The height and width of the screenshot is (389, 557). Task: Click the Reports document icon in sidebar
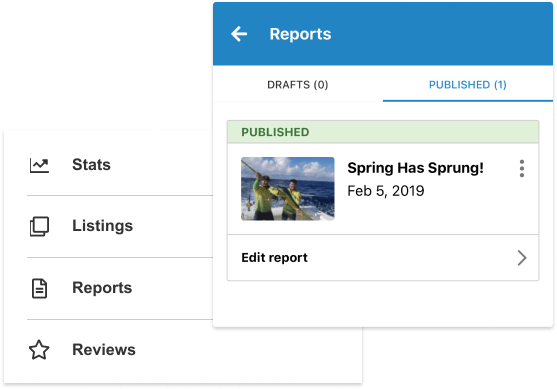39,288
